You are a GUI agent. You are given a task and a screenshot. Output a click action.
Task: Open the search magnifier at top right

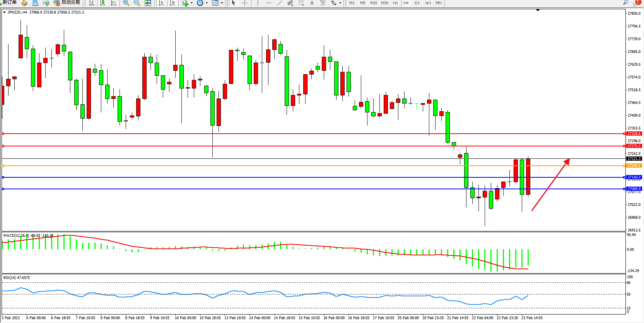[x=625, y=3]
